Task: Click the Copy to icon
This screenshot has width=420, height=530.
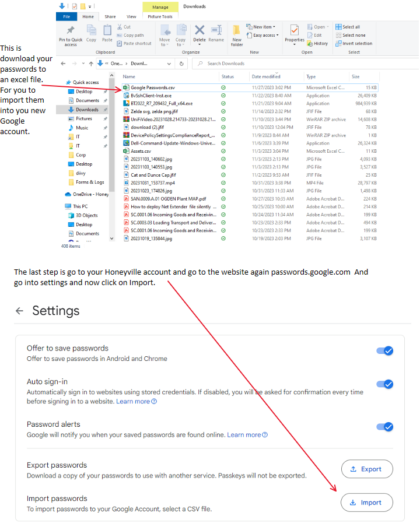Action: 181,30
